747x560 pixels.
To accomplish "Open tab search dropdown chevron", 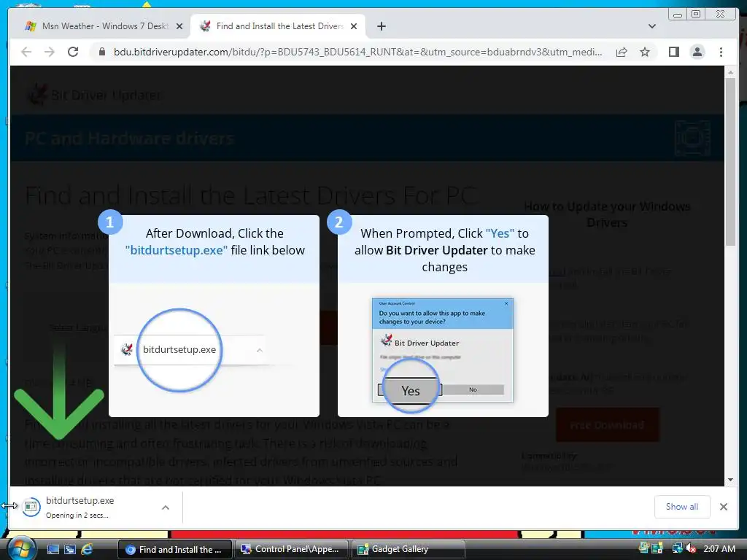I will [652, 26].
